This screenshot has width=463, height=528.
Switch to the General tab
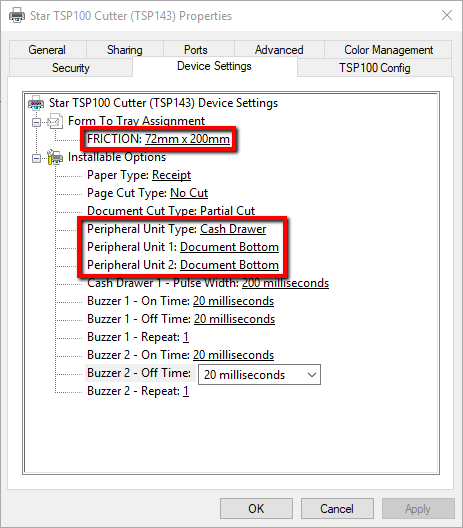47,50
